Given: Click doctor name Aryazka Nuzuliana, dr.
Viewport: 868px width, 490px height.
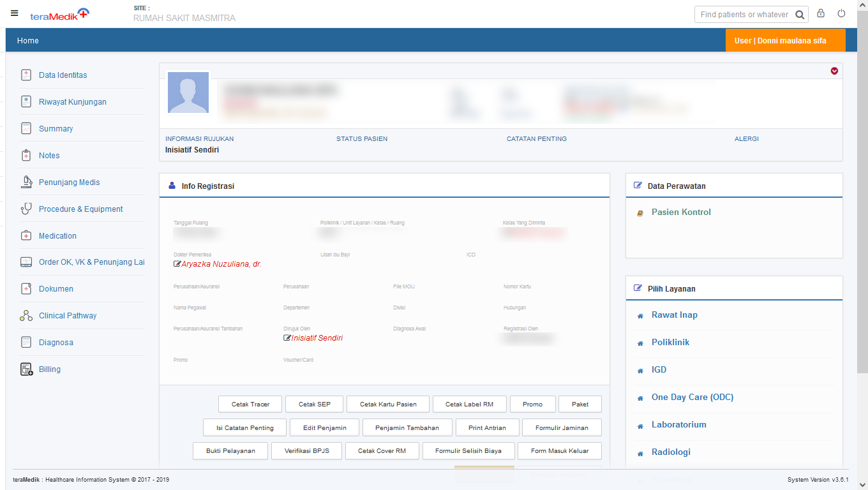Looking at the screenshot, I should tap(221, 264).
